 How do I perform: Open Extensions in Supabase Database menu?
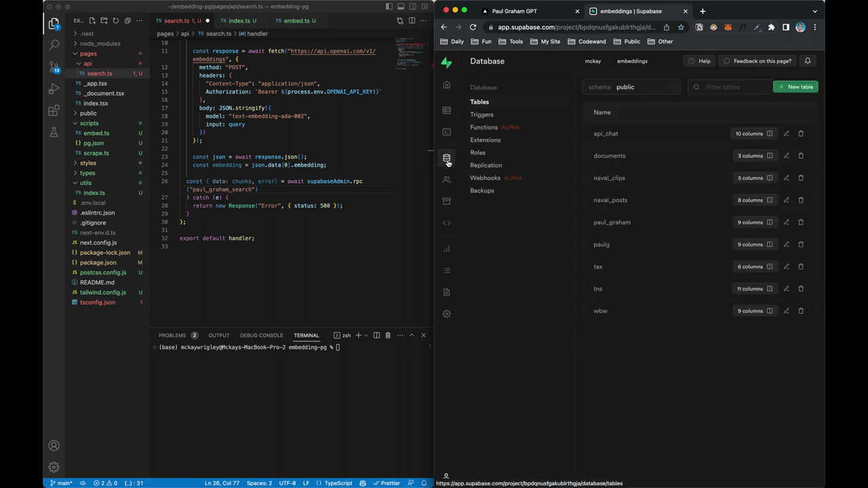pyautogui.click(x=485, y=140)
